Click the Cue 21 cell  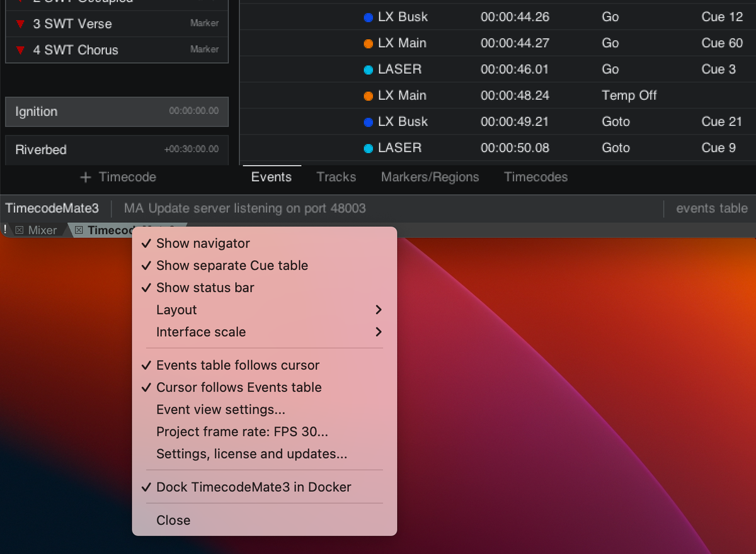pyautogui.click(x=722, y=122)
